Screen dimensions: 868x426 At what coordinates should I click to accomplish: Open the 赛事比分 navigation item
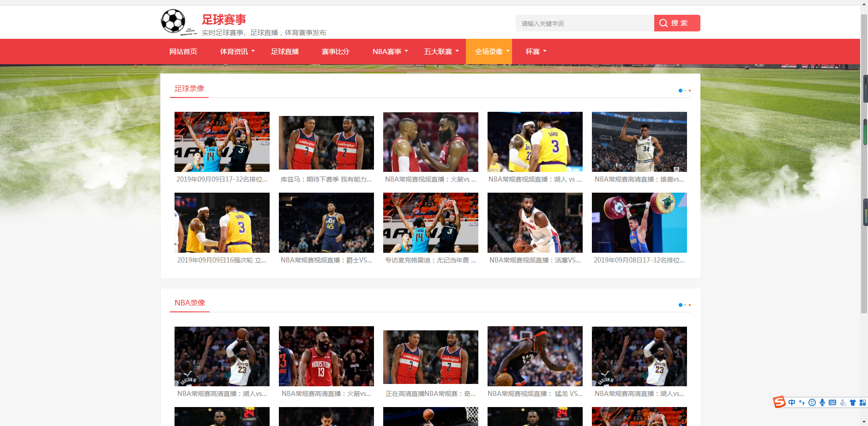click(335, 52)
